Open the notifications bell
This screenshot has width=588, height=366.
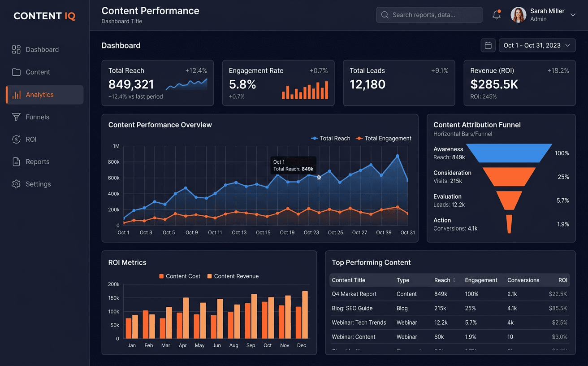tap(497, 15)
